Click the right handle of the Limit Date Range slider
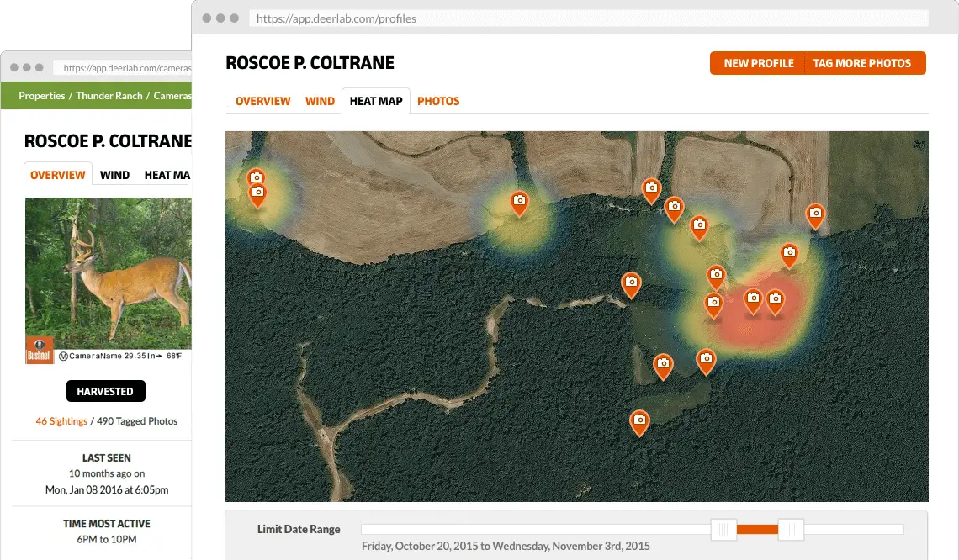This screenshot has width=959, height=560. [790, 529]
